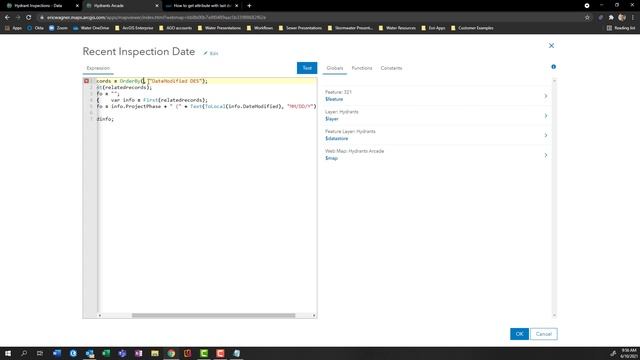Image resolution: width=640 pixels, height=360 pixels.
Task: Expand the $datastore Feature Layer global
Action: [x=546, y=135]
